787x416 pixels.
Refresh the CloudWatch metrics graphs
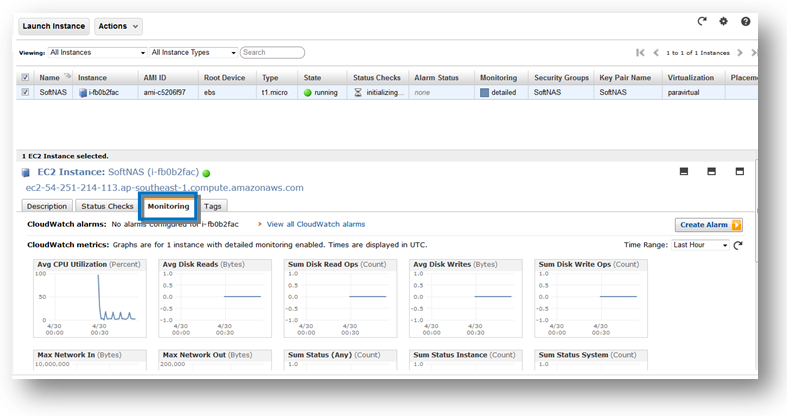click(x=738, y=245)
